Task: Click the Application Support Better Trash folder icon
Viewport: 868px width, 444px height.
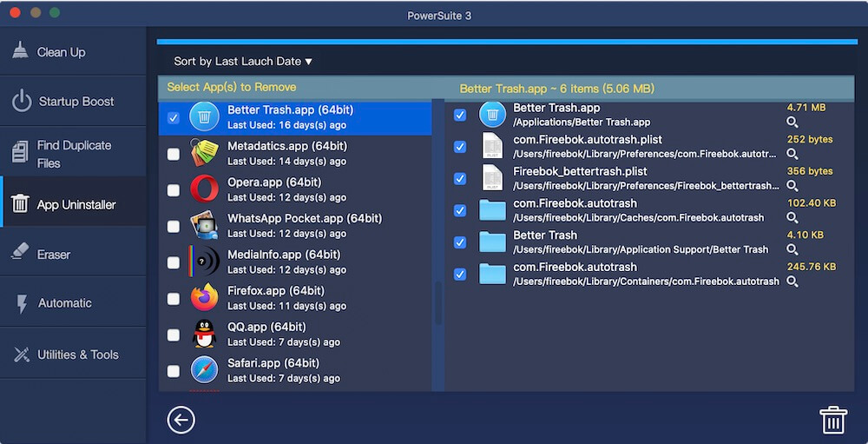Action: coord(492,242)
